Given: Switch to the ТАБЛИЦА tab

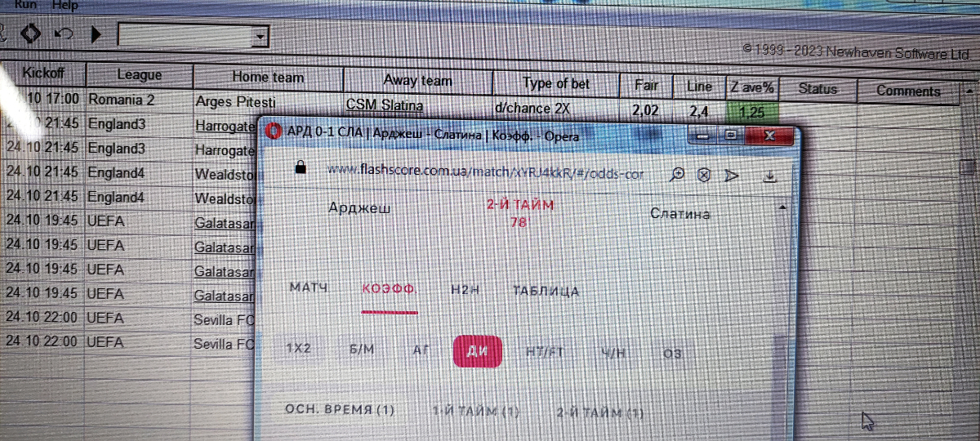Looking at the screenshot, I should (x=546, y=292).
